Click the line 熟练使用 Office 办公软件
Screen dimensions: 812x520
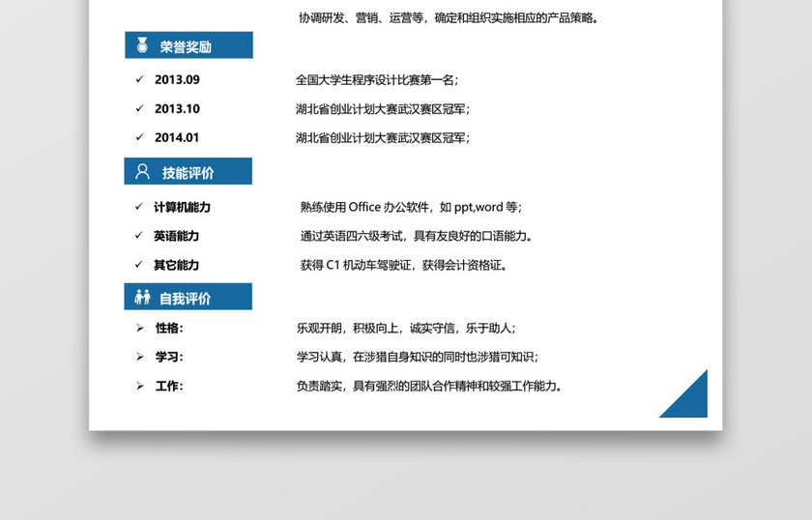point(411,207)
